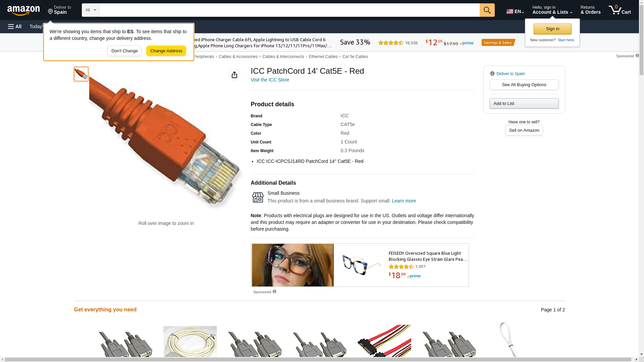Expand the search category All dropdown
The height and width of the screenshot is (362, 644).
(x=91, y=10)
